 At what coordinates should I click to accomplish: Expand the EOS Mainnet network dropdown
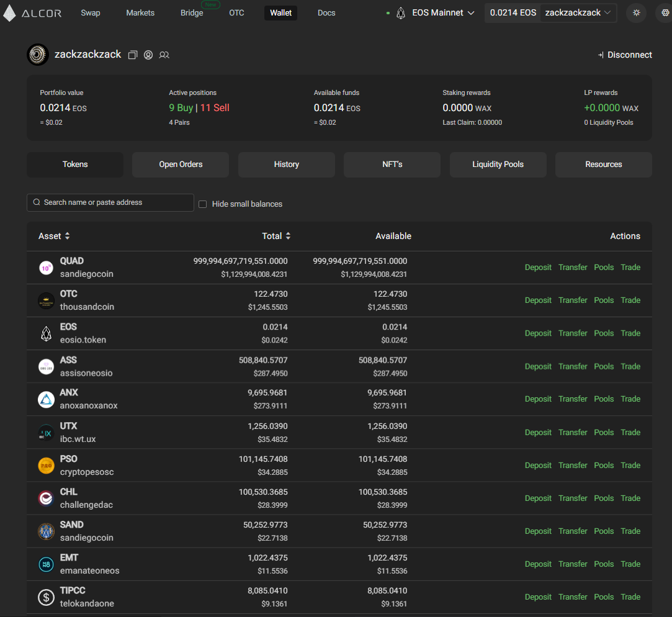(x=443, y=13)
